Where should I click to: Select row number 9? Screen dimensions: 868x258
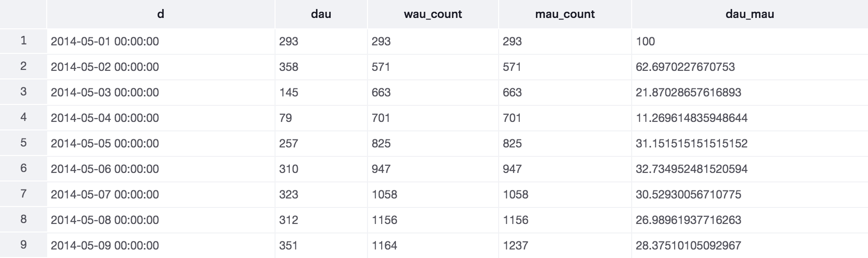pos(23,245)
